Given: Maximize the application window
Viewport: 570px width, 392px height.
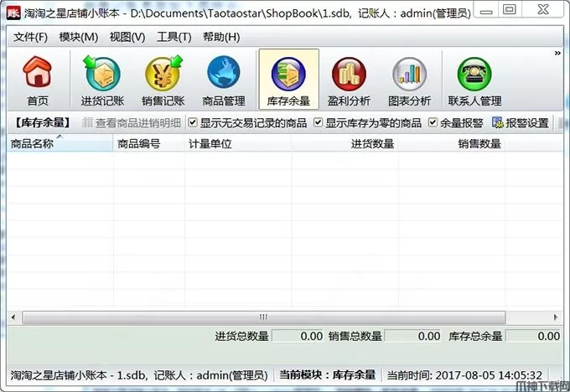Looking at the screenshot, I should 510,10.
